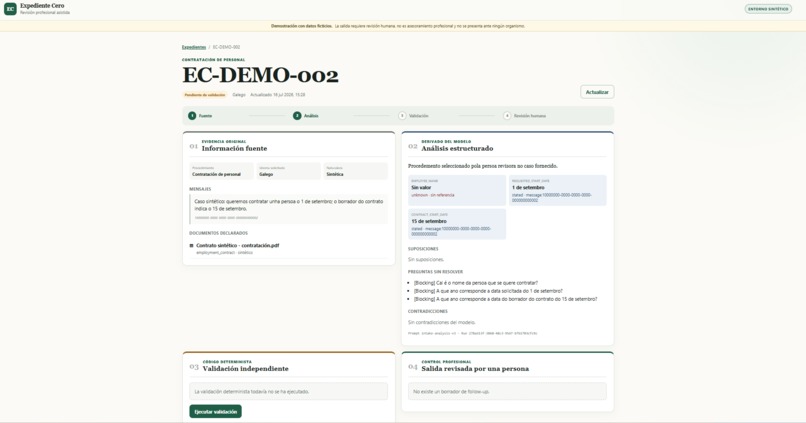806x423 pixels.
Task: Click the Actualizar button
Action: [x=597, y=92]
